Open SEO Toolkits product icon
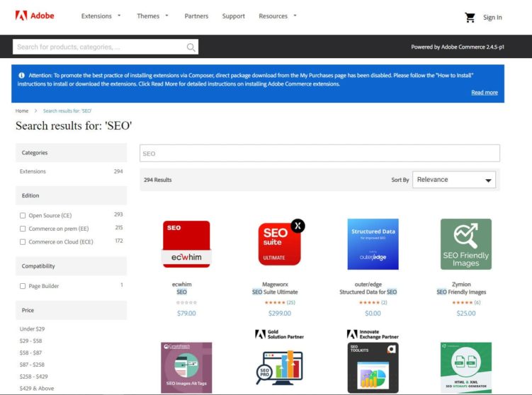Viewport: 532px width, 395px height. (x=373, y=367)
